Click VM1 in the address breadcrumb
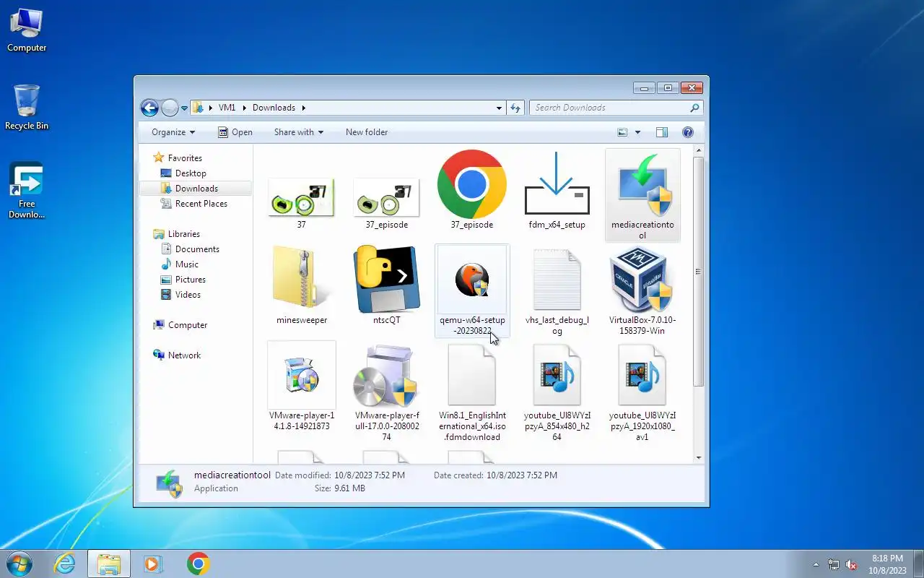Screen dimensions: 924x578 227,108
